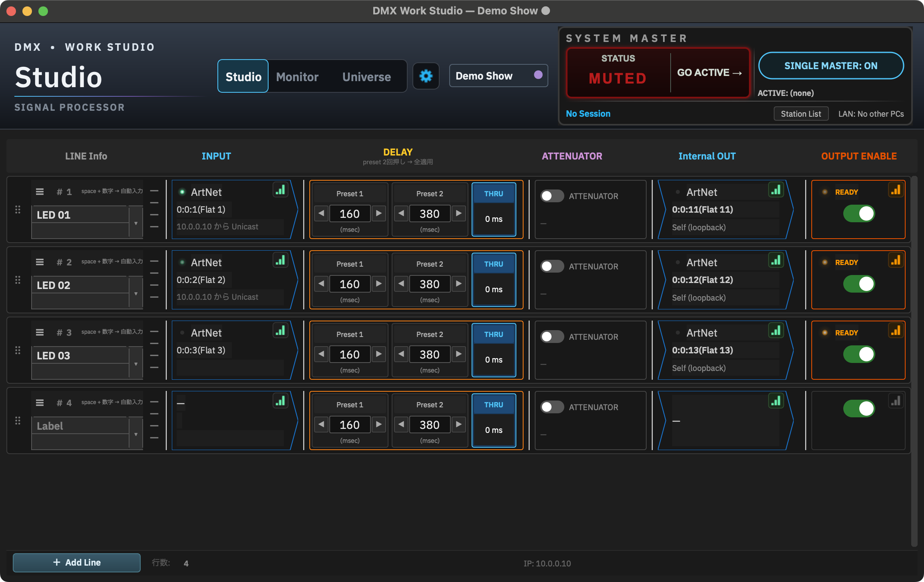
Task: Increase Preset 1 delay on line 1 with the right arrow
Action: (378, 213)
